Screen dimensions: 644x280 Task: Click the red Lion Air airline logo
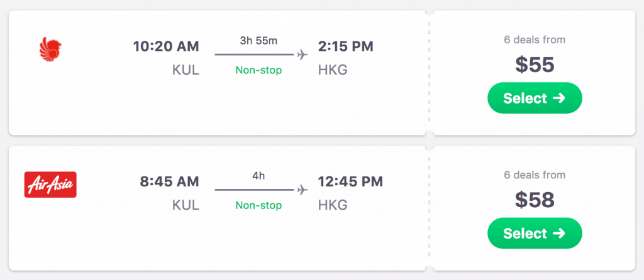[50, 49]
